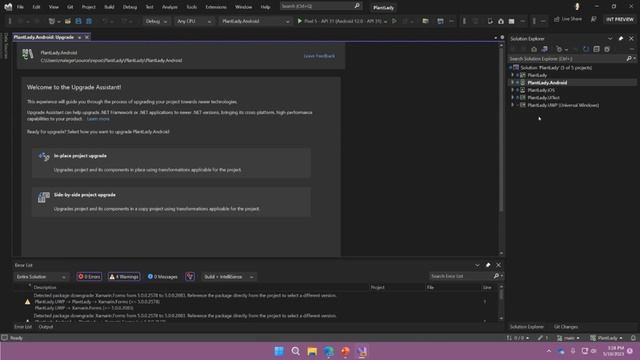Viewport: 640px width, 360px height.
Task: Expand the PlantLady.iOS project node
Action: pyautogui.click(x=513, y=90)
